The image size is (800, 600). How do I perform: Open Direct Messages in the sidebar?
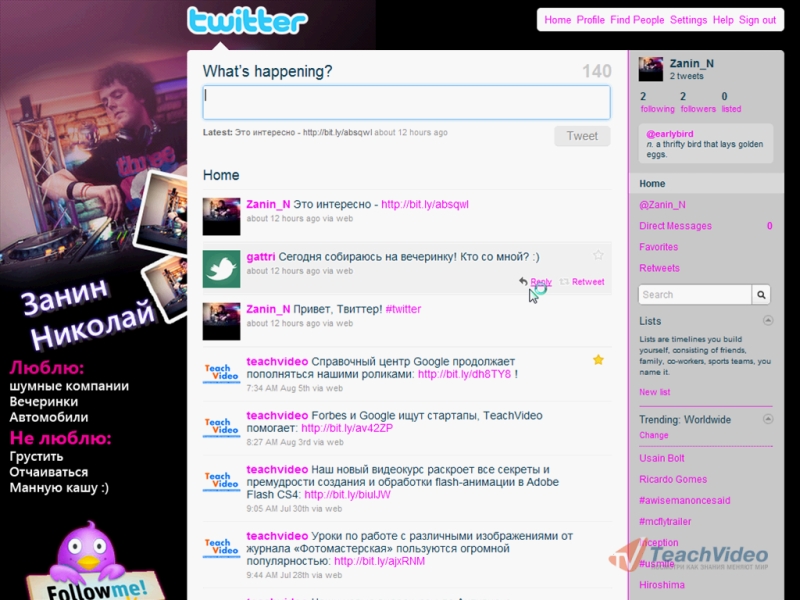coord(675,226)
